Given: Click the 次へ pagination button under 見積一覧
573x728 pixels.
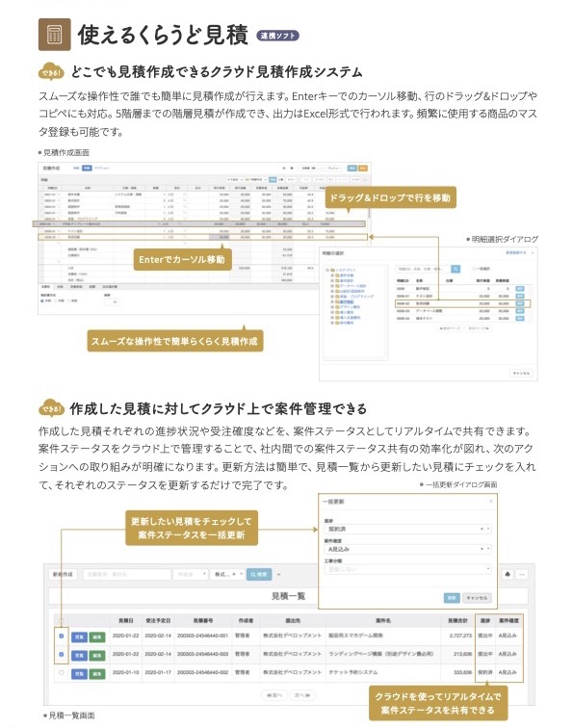Looking at the screenshot, I should pyautogui.click(x=302, y=695).
